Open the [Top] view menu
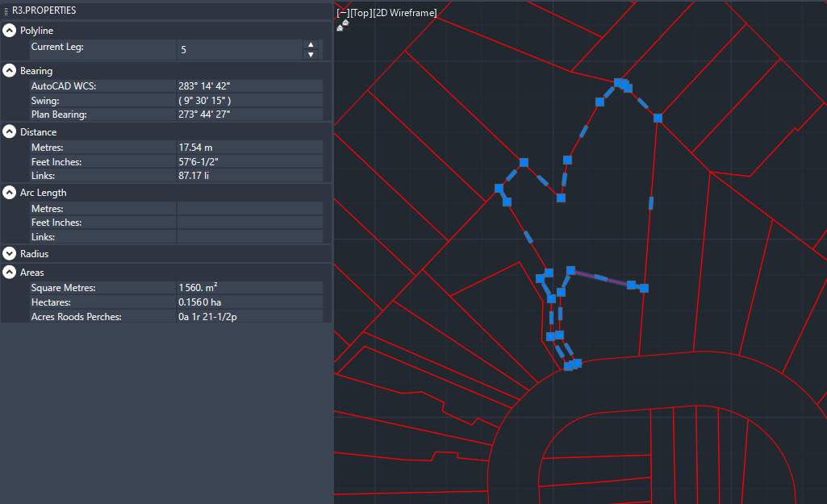827x504 pixels. (x=361, y=13)
